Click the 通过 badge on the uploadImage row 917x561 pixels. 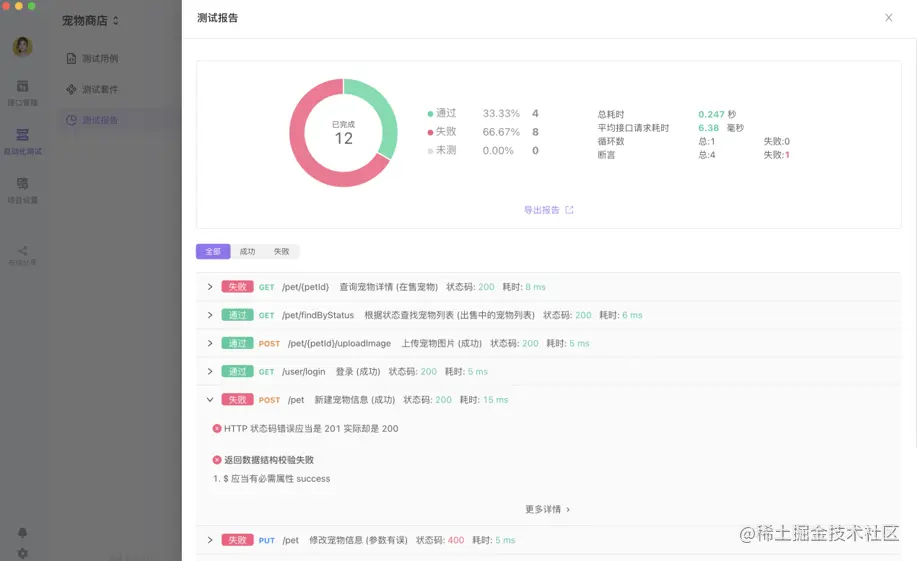[237, 343]
